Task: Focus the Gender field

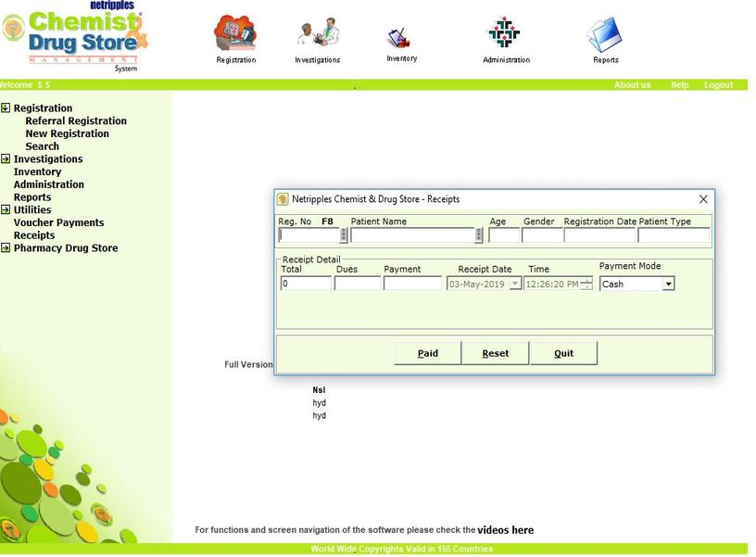Action: tap(542, 234)
